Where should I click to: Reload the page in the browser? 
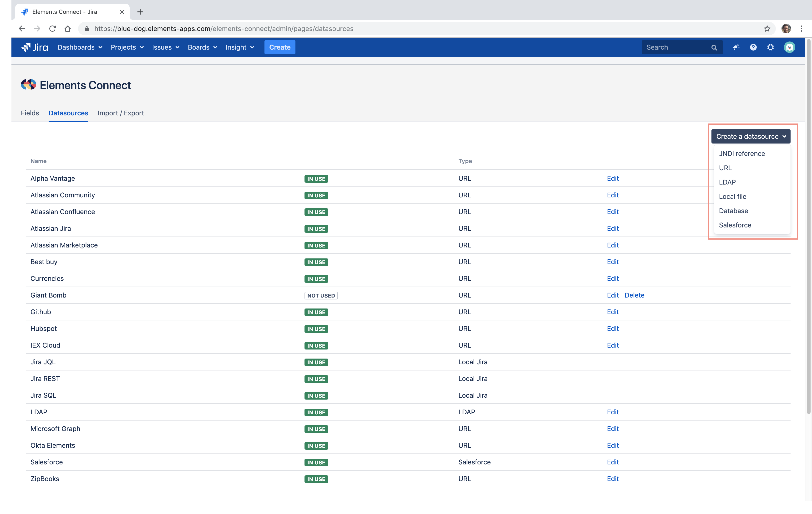(x=52, y=29)
